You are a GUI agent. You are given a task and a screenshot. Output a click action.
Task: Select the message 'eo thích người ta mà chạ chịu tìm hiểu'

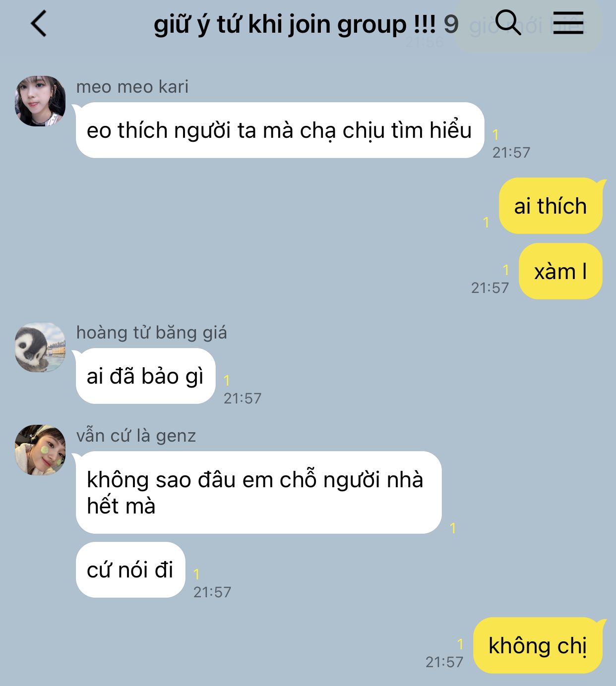coord(280,130)
